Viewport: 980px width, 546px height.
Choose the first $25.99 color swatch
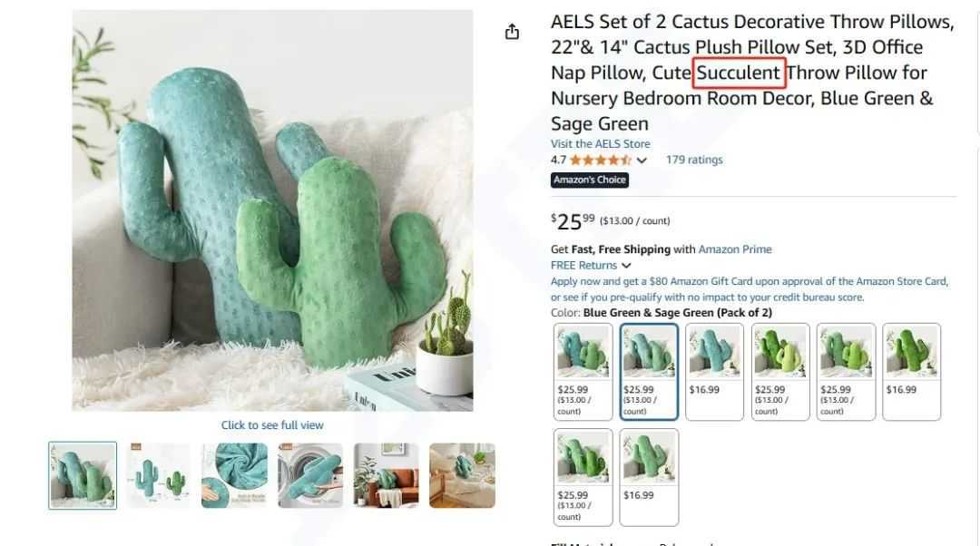(x=583, y=372)
